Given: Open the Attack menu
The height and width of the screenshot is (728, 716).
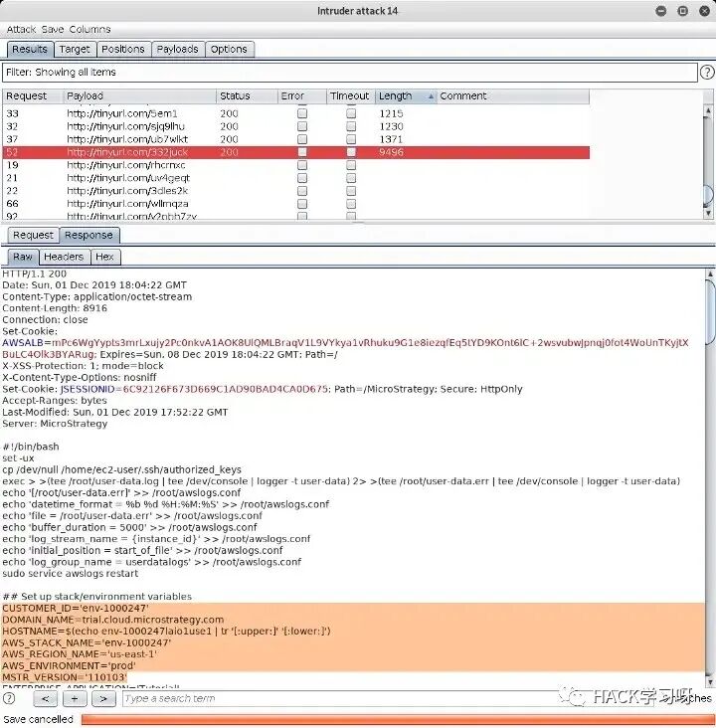Looking at the screenshot, I should coord(21,29).
